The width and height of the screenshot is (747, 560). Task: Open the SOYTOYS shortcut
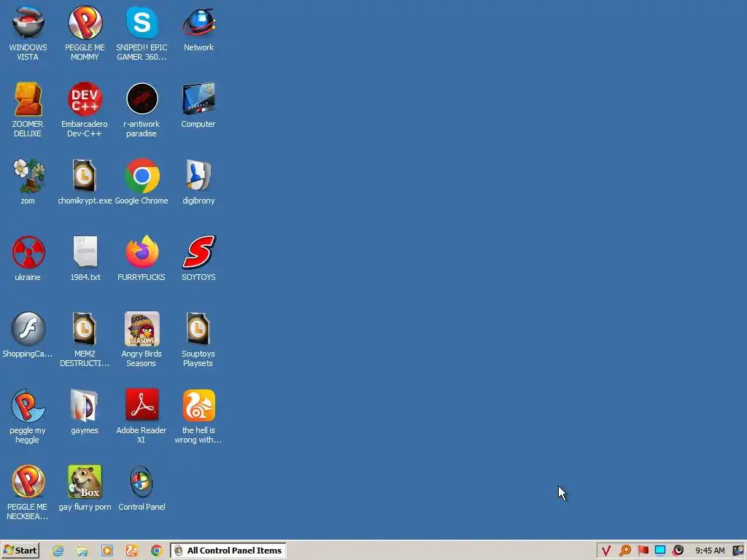[198, 258]
